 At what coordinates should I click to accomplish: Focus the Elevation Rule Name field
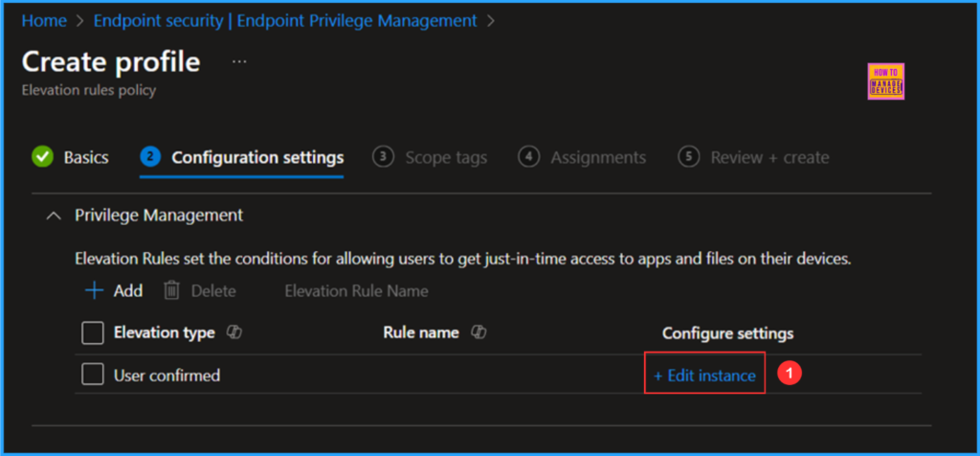pos(356,291)
